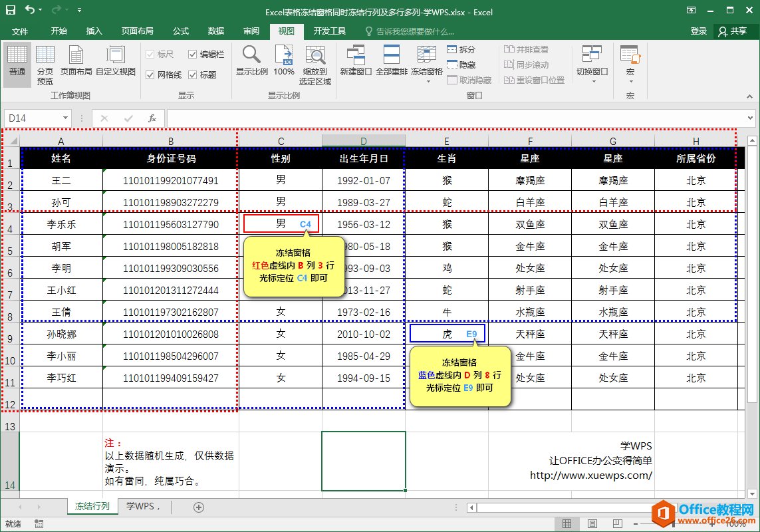
Task: Switch to 开发工具 developer tab
Action: coord(330,31)
